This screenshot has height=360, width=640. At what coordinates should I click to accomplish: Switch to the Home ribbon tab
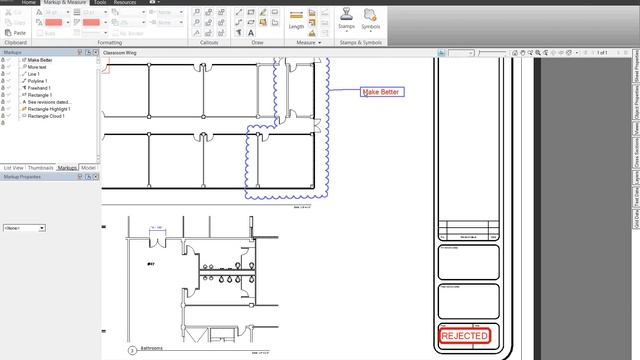click(28, 2)
